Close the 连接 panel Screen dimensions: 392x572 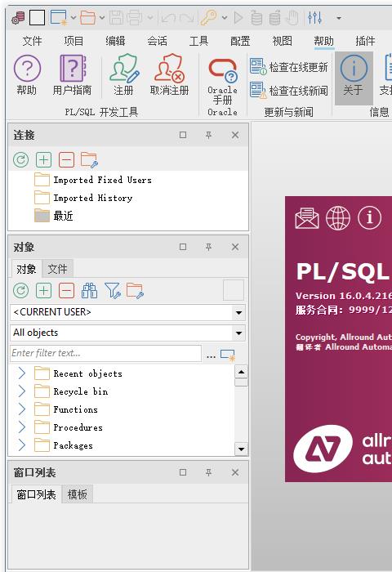click(235, 135)
